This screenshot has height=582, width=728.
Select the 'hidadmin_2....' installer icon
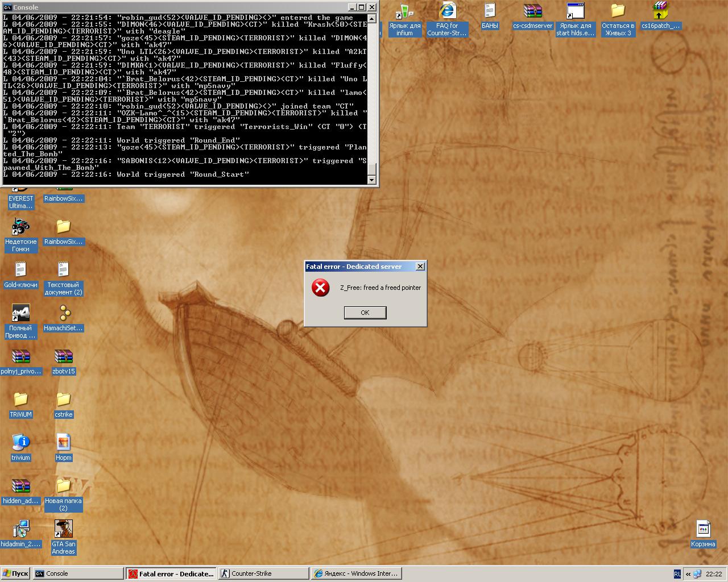pos(21,534)
